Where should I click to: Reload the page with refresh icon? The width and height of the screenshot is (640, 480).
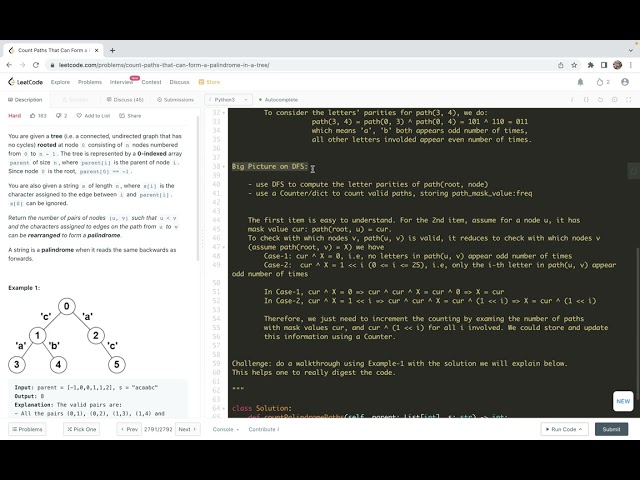pos(36,65)
